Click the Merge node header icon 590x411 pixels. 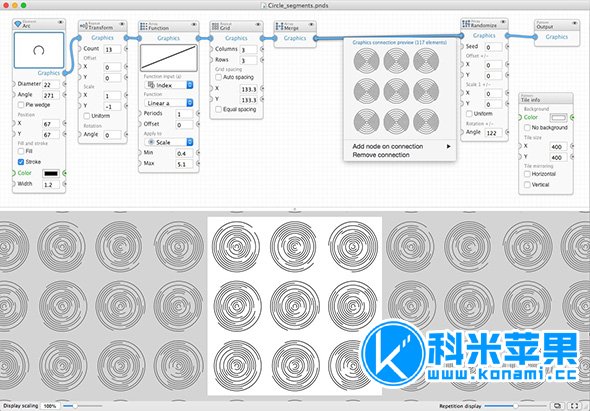pyautogui.click(x=279, y=26)
